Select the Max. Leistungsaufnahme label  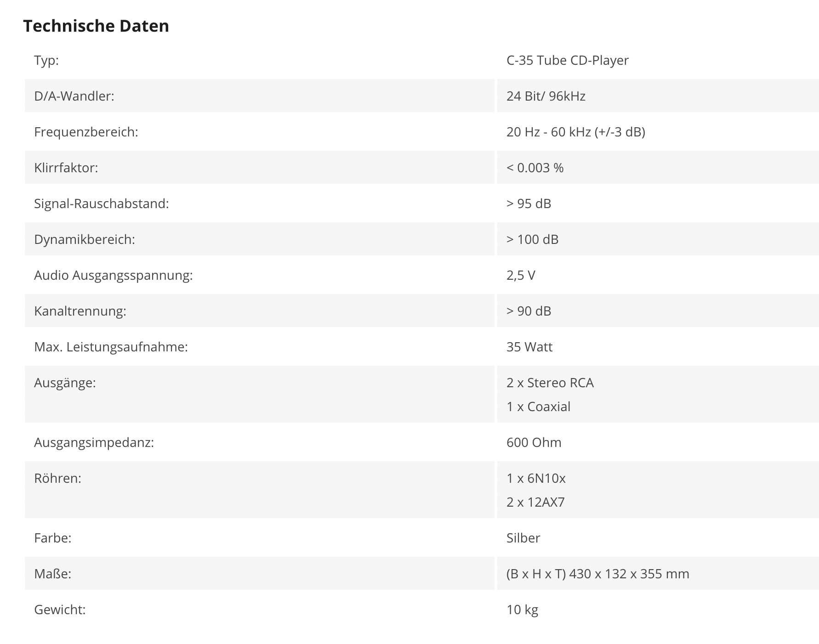111,347
